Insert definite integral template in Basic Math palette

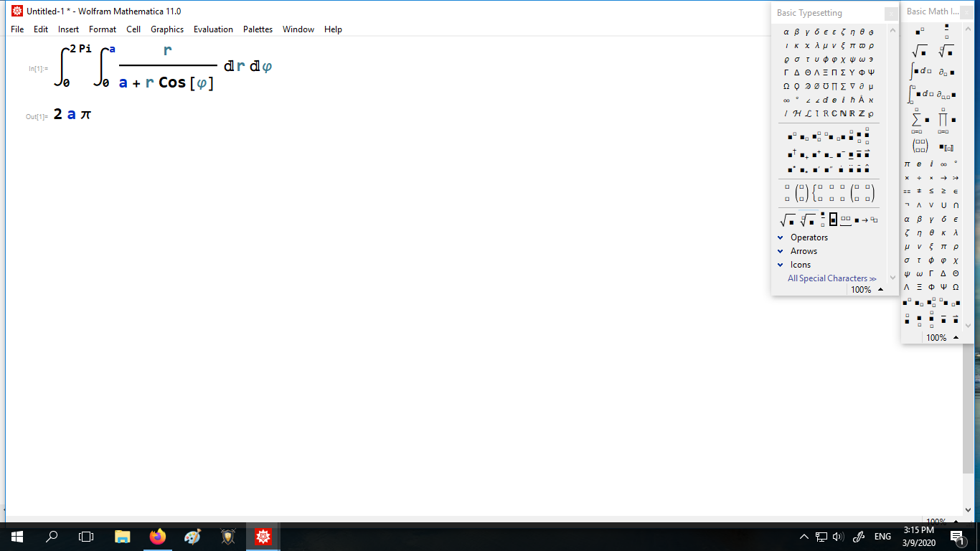920,94
